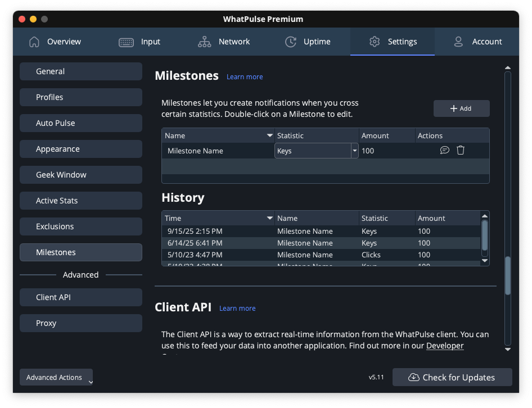Image resolution: width=532 pixels, height=408 pixels.
Task: Open the Keys statistic dropdown
Action: coord(354,151)
